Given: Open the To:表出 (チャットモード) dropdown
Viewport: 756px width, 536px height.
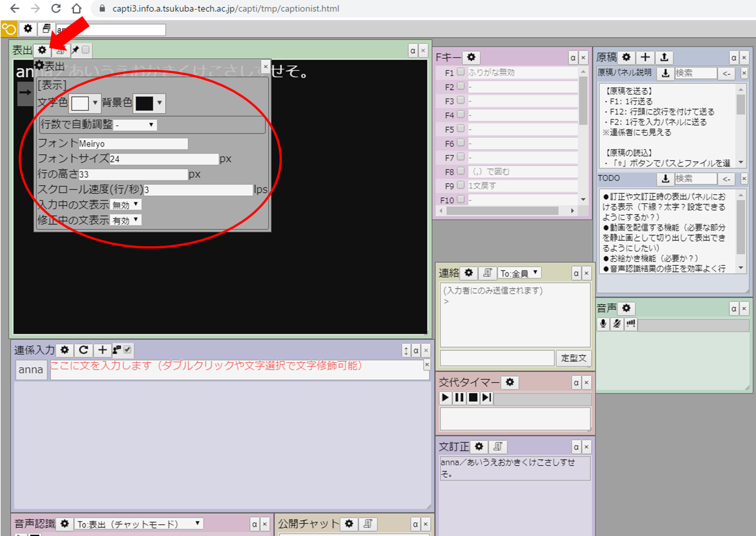Looking at the screenshot, I should pyautogui.click(x=140, y=524).
